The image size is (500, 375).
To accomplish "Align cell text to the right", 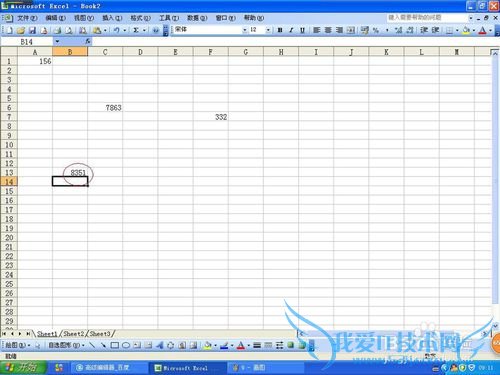I will pyautogui.click(x=339, y=30).
